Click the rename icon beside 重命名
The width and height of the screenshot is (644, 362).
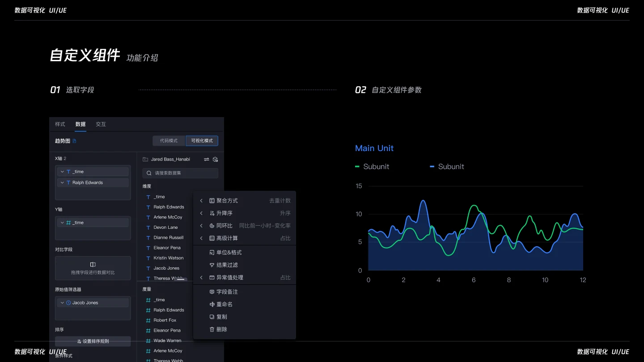click(x=212, y=304)
